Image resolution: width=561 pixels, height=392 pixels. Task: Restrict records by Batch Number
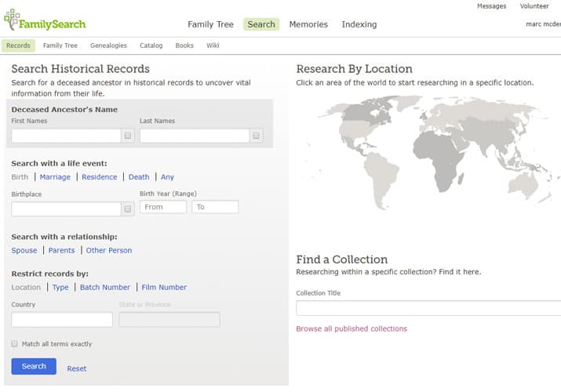(105, 287)
